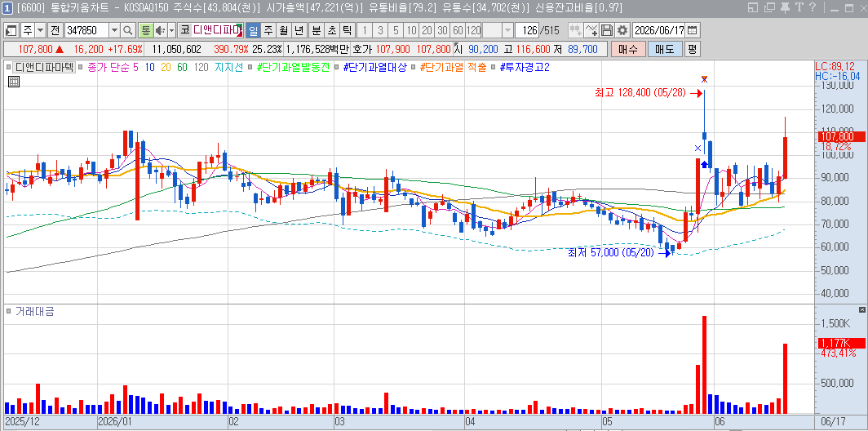Click the add line chart icon
This screenshot has width=868, height=431.
591,30
